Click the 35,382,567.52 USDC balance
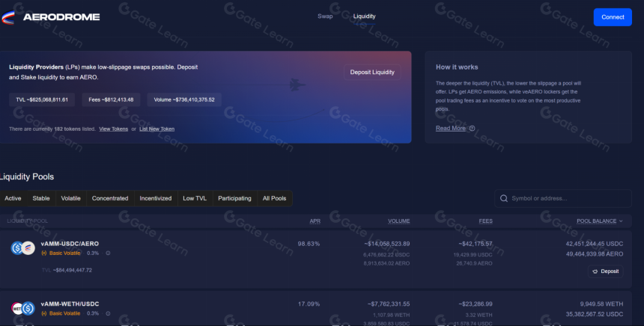 [x=595, y=314]
